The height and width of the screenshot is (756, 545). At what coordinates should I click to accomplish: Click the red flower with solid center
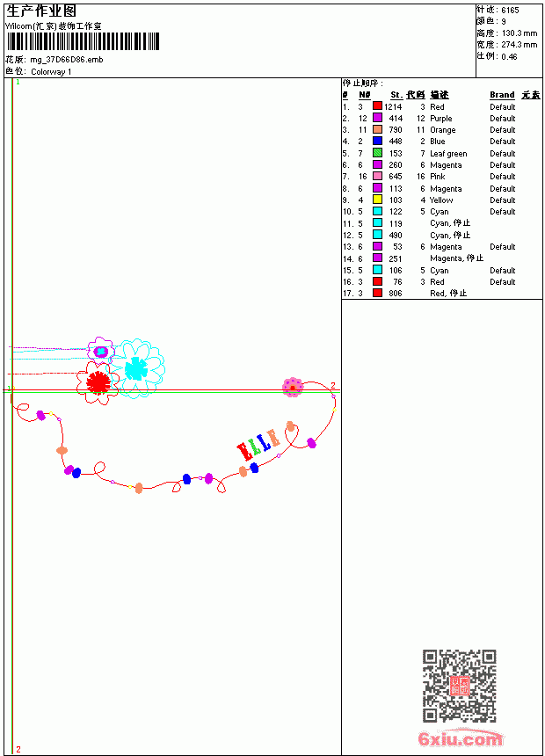tap(98, 382)
